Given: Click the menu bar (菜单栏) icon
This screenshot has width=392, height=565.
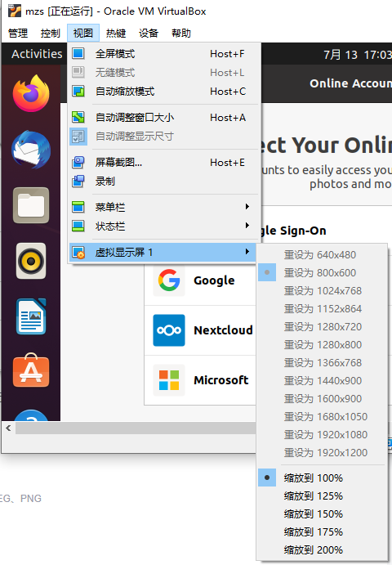Looking at the screenshot, I should pyautogui.click(x=78, y=207).
